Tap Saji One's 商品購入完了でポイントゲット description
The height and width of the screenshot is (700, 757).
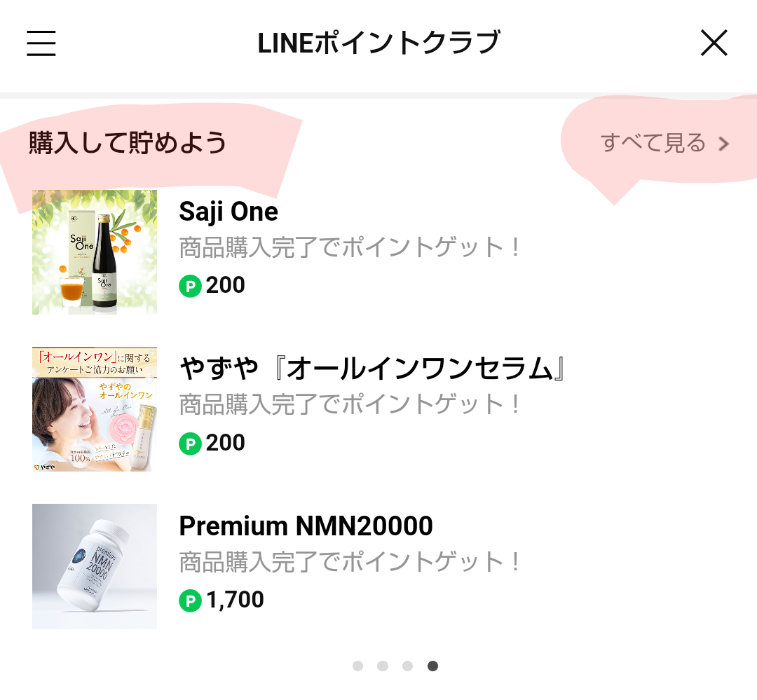coord(350,247)
